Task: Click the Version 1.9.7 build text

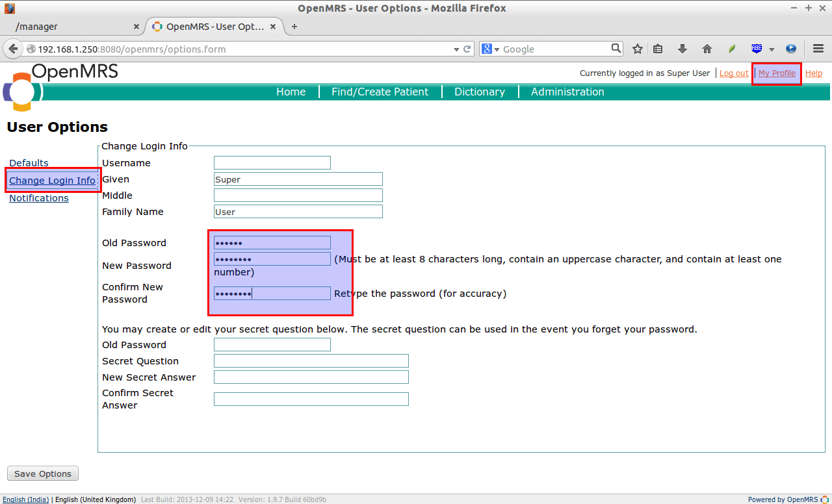Action: 282,499
